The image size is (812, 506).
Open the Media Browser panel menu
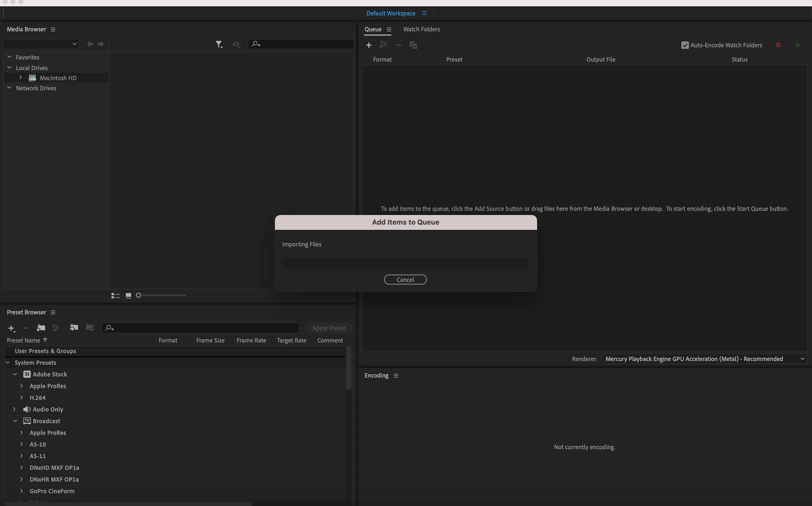tap(53, 29)
